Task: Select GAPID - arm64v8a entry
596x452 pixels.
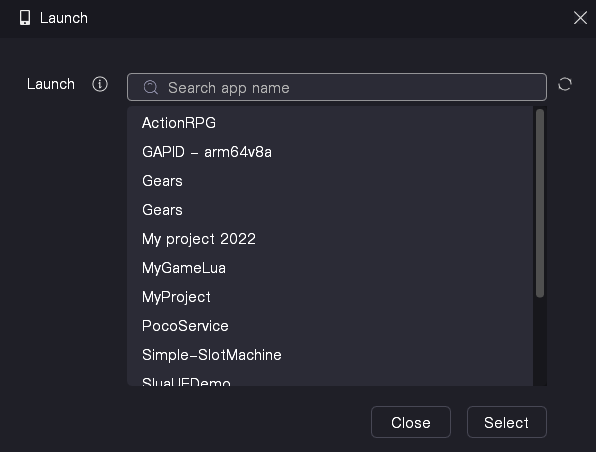Action: [330, 152]
